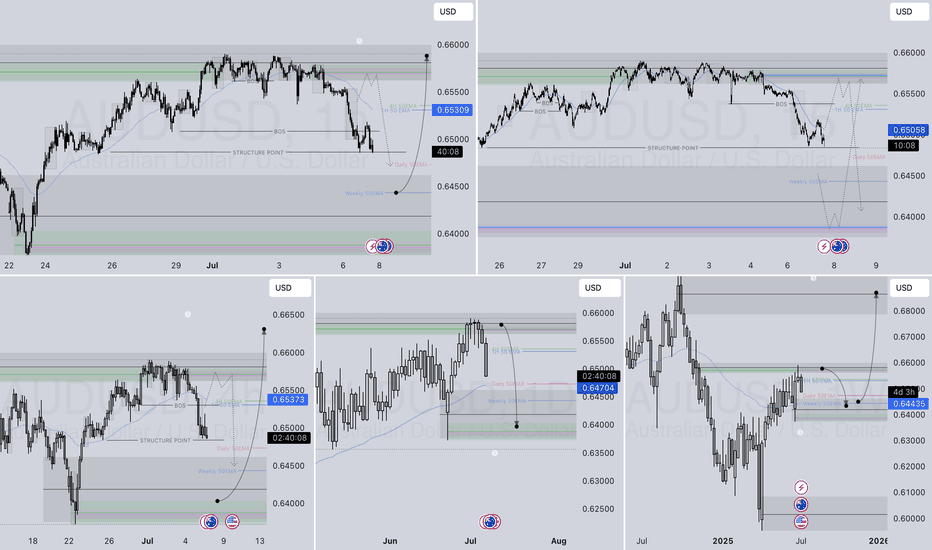Click the Aug label on the time axis

click(x=559, y=541)
